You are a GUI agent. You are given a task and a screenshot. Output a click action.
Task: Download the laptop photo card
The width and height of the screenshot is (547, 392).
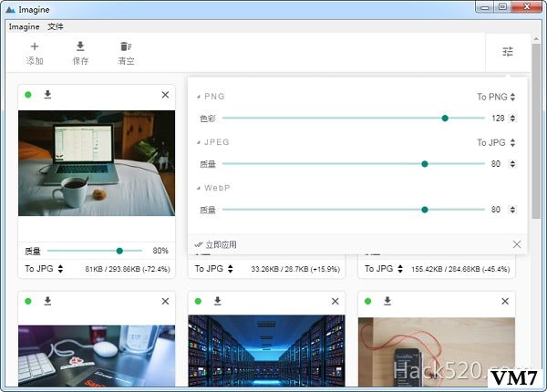47,95
